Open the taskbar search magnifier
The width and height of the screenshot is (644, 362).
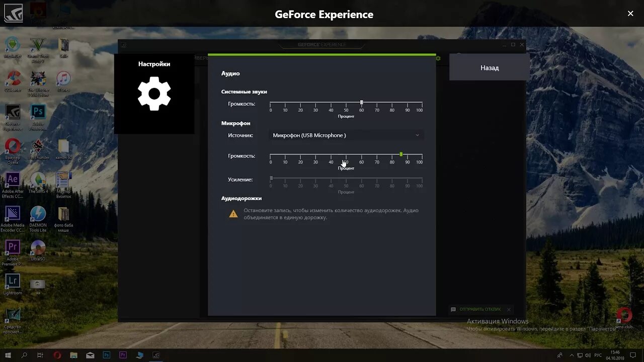[24, 355]
